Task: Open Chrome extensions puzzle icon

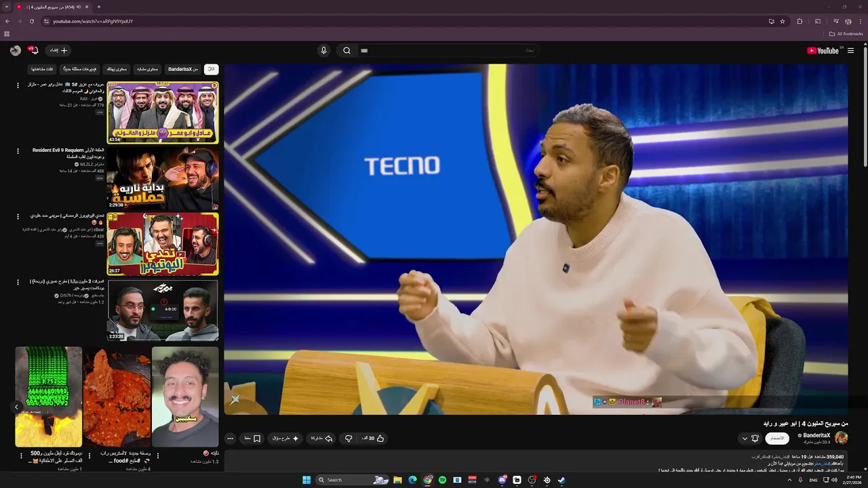Action: [800, 21]
